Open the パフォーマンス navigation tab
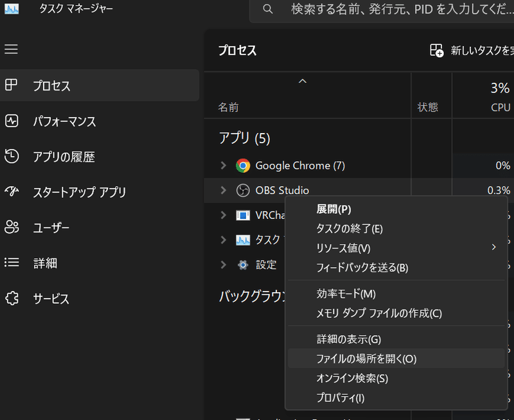The image size is (514, 420). coord(100,121)
